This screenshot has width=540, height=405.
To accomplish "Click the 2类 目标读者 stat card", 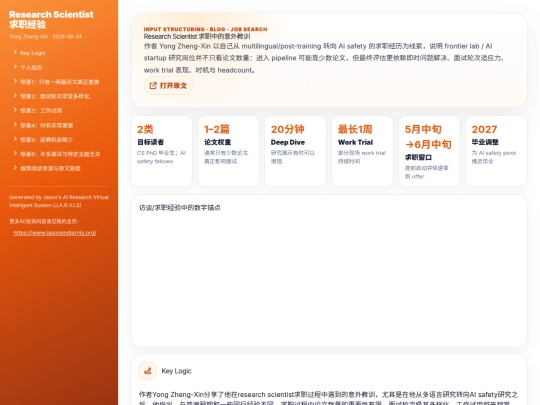I will point(162,151).
